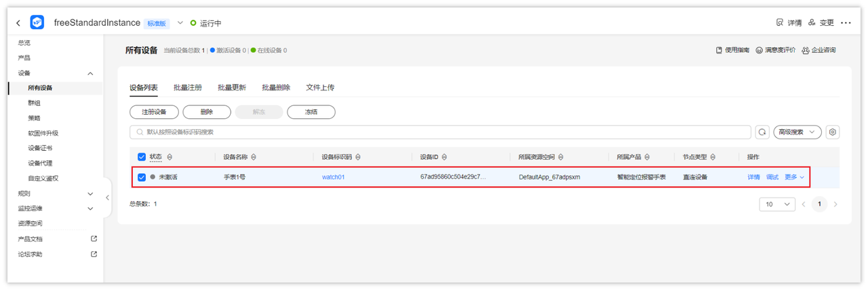This screenshot has width=868, height=290.
Task: Open the 高级搜索 dropdown
Action: [797, 132]
